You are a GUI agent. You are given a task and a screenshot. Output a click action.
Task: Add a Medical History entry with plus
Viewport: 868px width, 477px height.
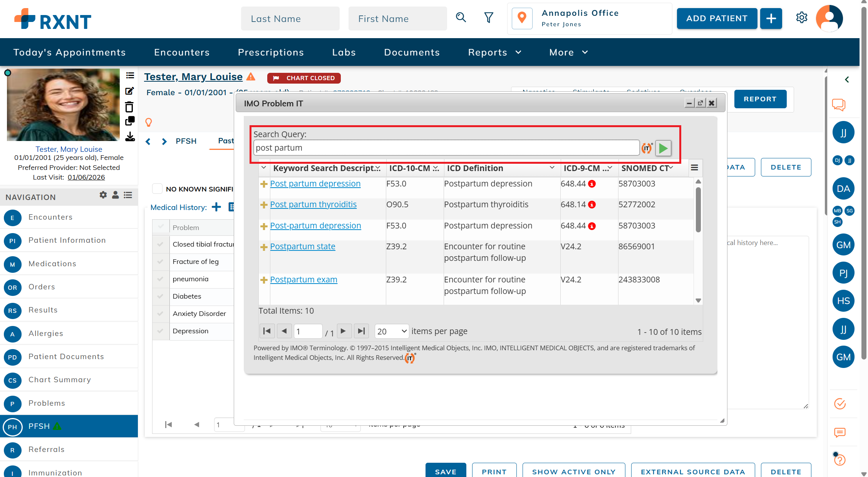216,207
